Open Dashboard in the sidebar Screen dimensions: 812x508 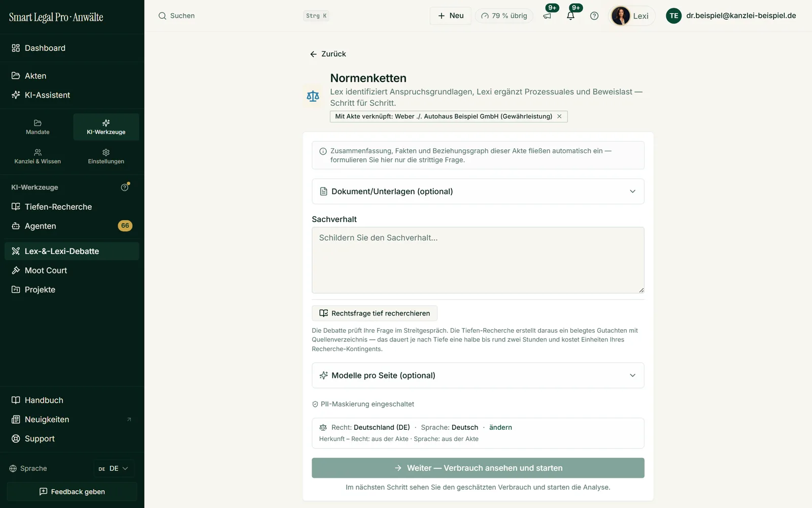pos(72,48)
